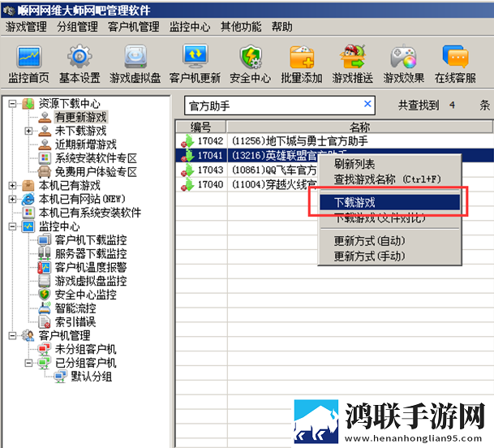This screenshot has height=448, width=494.
Task: Select 默认分组 tree item
Action: coord(91,377)
